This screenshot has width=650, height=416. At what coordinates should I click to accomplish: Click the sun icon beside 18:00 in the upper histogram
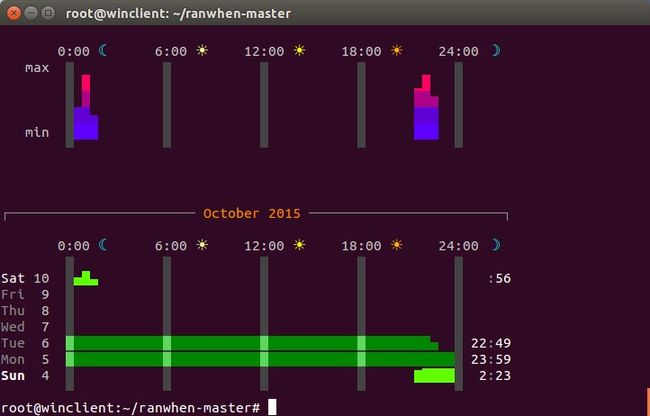(x=397, y=51)
